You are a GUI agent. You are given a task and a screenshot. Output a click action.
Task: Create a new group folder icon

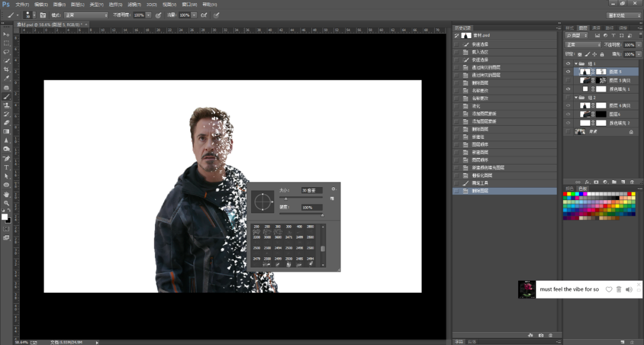[614, 182]
